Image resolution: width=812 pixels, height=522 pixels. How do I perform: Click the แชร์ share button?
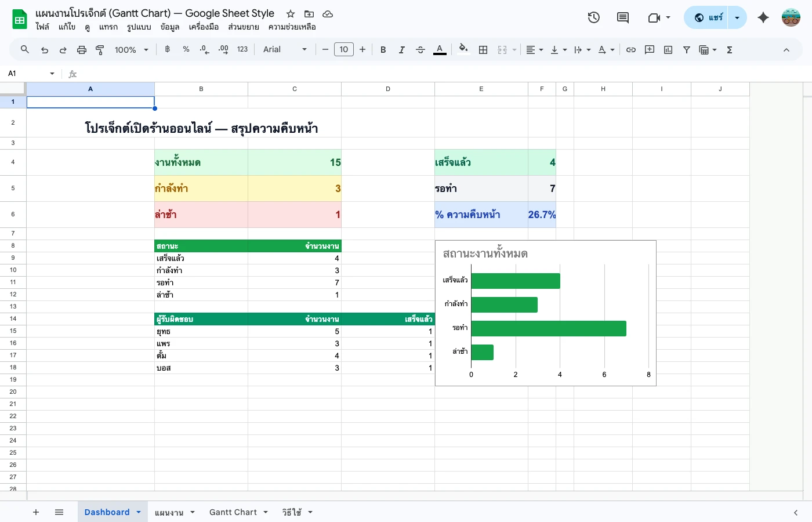712,17
